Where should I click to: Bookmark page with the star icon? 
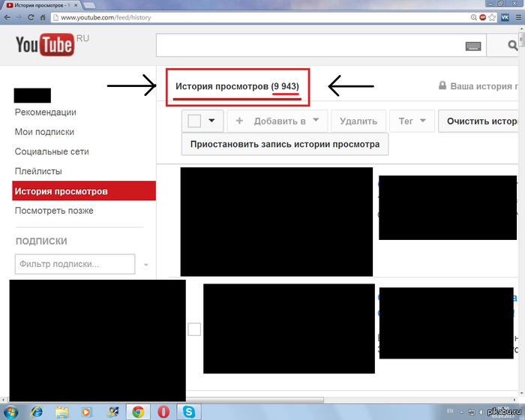492,17
